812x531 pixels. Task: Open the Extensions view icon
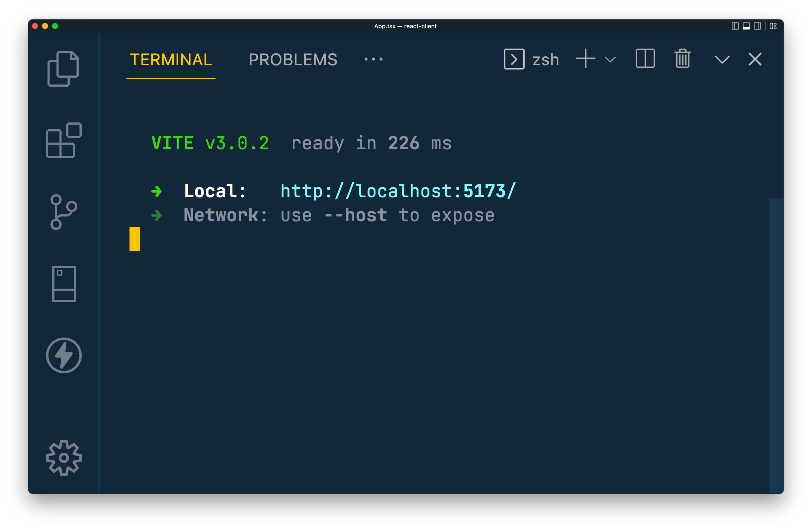(x=64, y=140)
